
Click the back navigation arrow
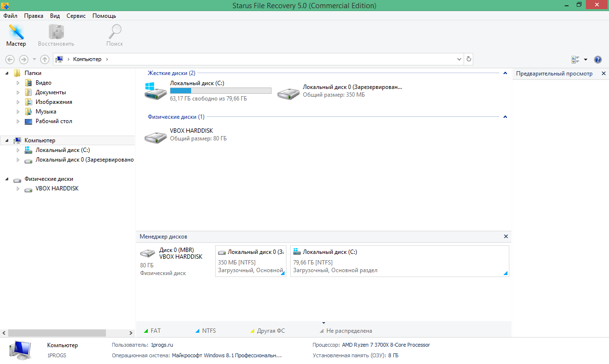pyautogui.click(x=10, y=59)
